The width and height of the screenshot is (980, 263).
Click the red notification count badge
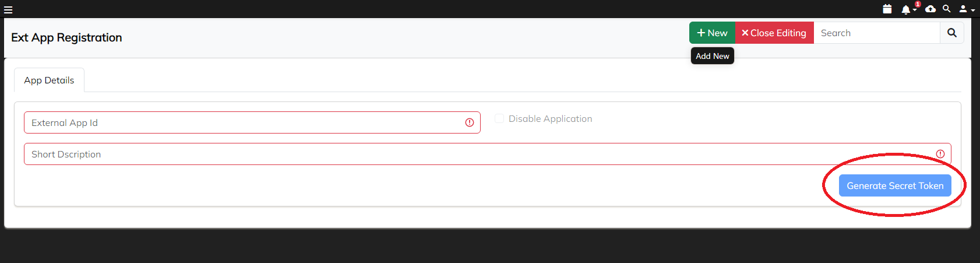point(918,4)
